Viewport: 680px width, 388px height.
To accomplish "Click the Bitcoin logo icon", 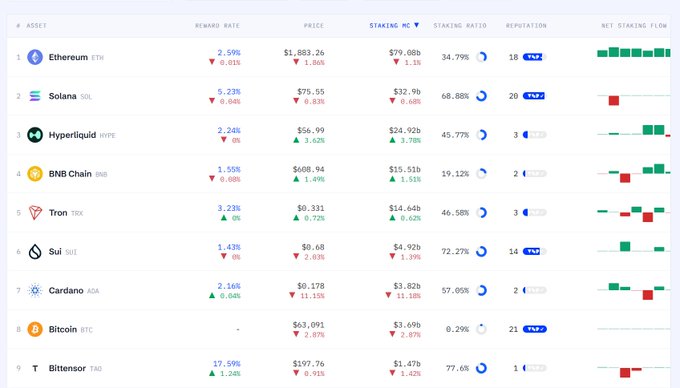I will click(x=35, y=329).
